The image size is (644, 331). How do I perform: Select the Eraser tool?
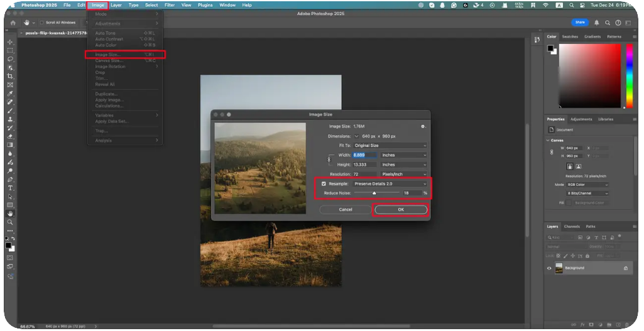click(10, 137)
